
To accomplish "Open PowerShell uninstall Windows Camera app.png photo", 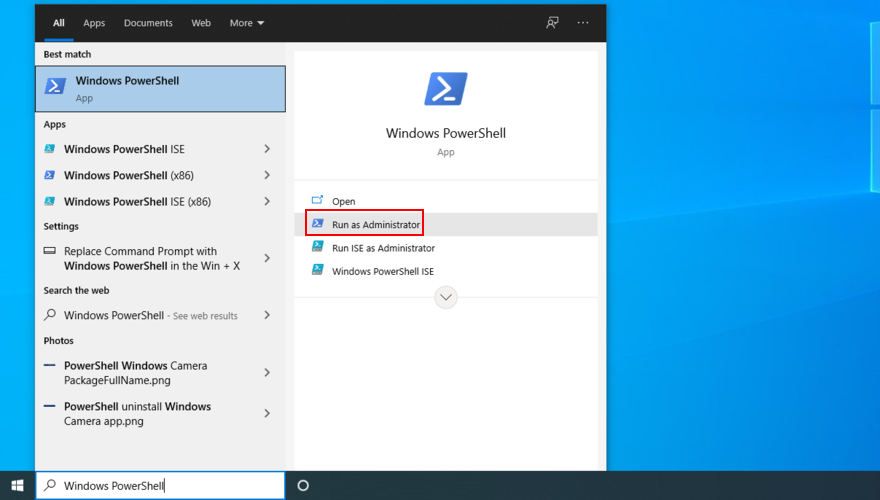I will pyautogui.click(x=161, y=414).
